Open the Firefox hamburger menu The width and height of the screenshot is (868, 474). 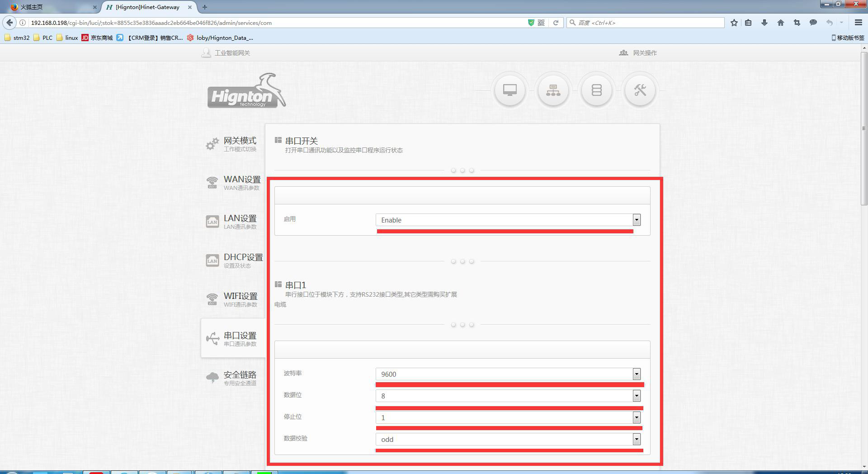pos(858,23)
